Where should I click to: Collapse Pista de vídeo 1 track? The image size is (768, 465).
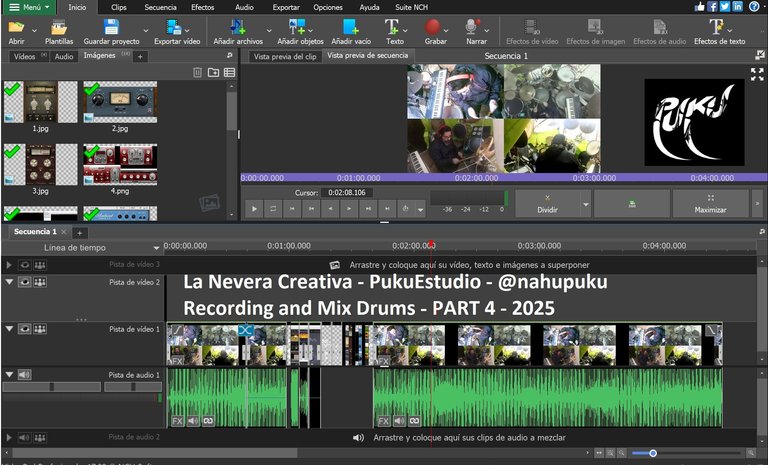(x=9, y=329)
